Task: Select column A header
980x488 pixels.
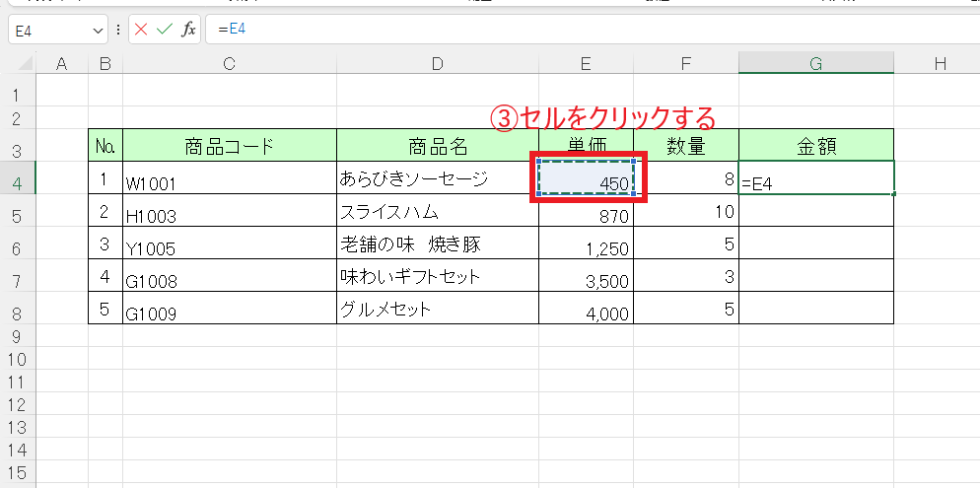Action: tap(61, 63)
